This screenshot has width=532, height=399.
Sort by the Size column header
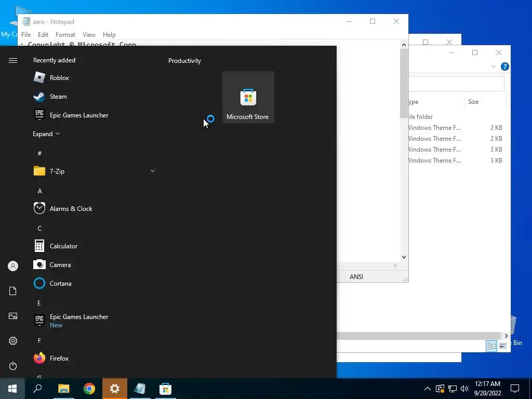(485, 101)
